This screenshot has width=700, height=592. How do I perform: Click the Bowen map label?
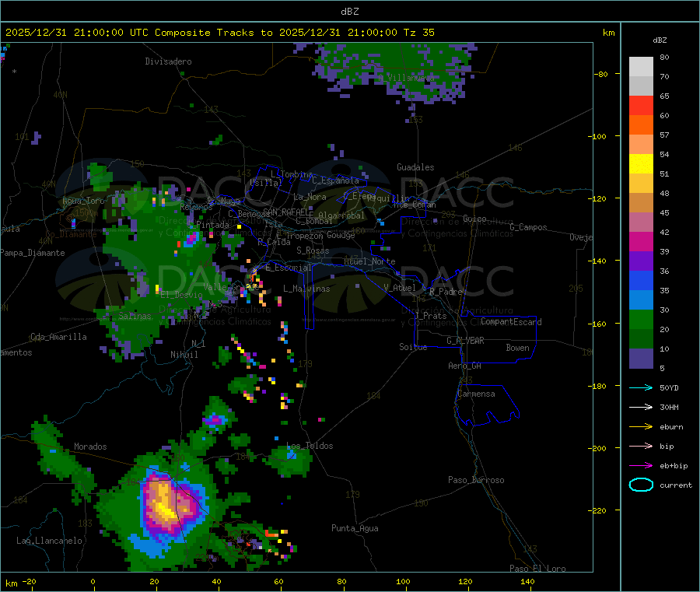[x=517, y=348]
